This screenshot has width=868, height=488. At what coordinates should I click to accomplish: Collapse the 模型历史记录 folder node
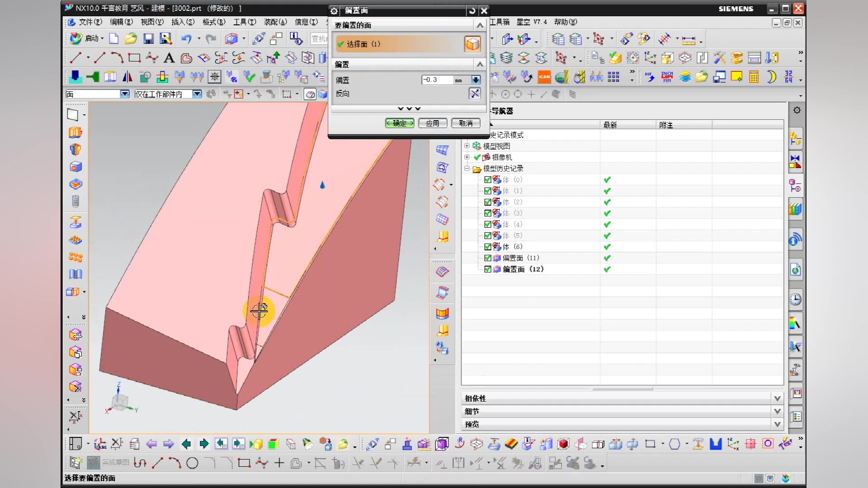coord(467,168)
